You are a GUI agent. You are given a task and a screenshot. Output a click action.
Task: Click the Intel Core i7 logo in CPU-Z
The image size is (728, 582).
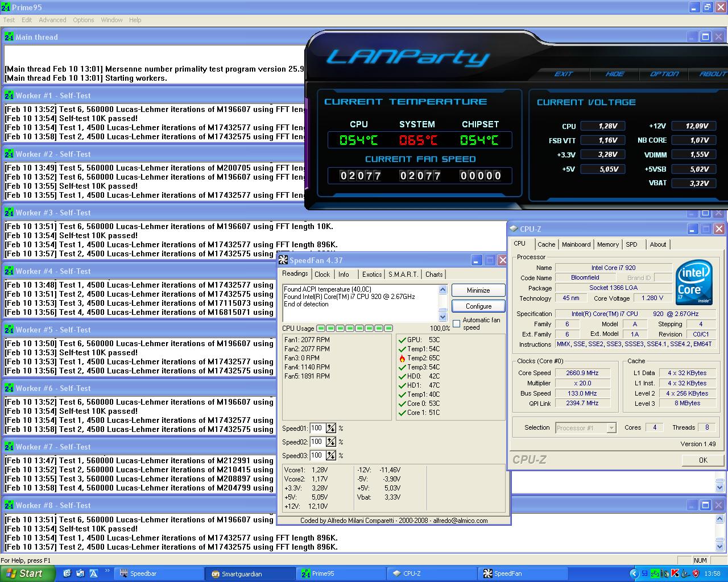click(x=694, y=282)
